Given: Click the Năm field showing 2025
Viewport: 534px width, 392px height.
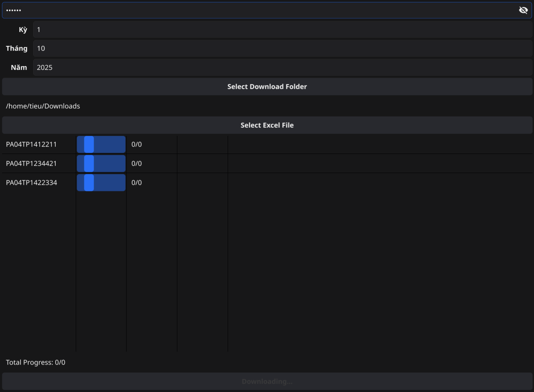Looking at the screenshot, I should coord(282,67).
